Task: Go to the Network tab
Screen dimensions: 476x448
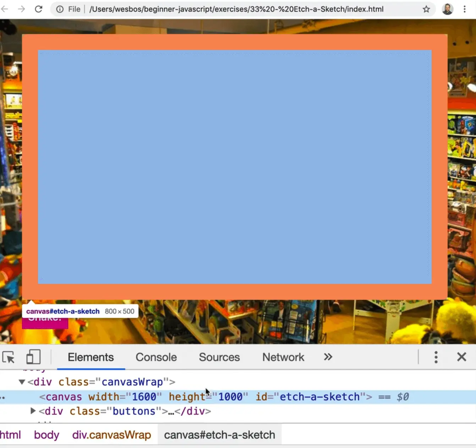Action: click(x=283, y=357)
